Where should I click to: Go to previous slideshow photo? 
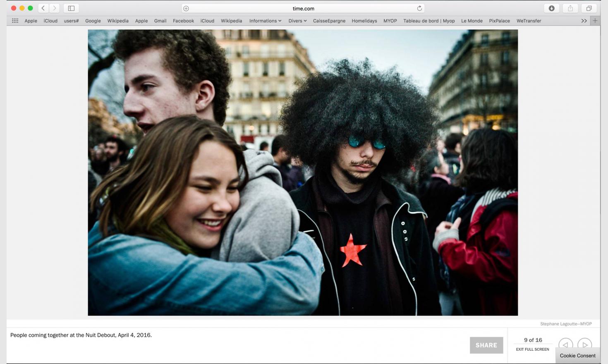[x=565, y=345]
